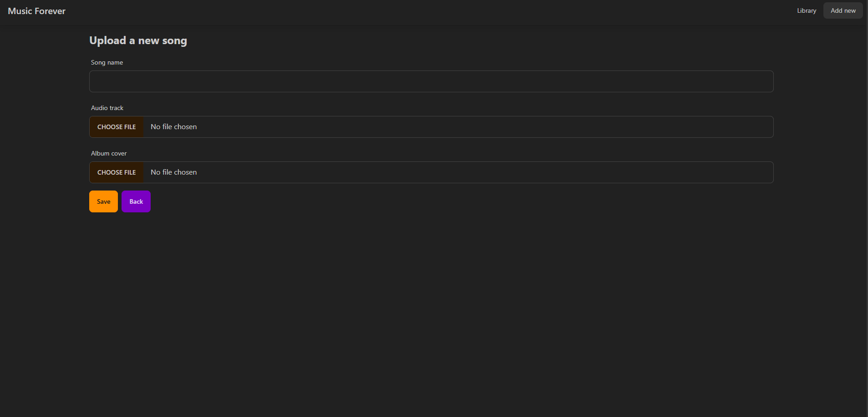Focus the empty Song name text box
This screenshot has width=868, height=417.
pos(431,81)
